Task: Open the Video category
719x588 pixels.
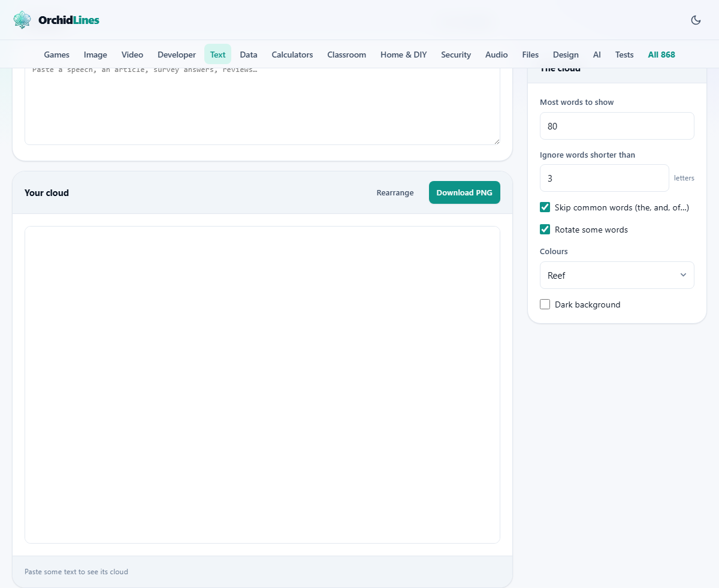Action: click(132, 55)
